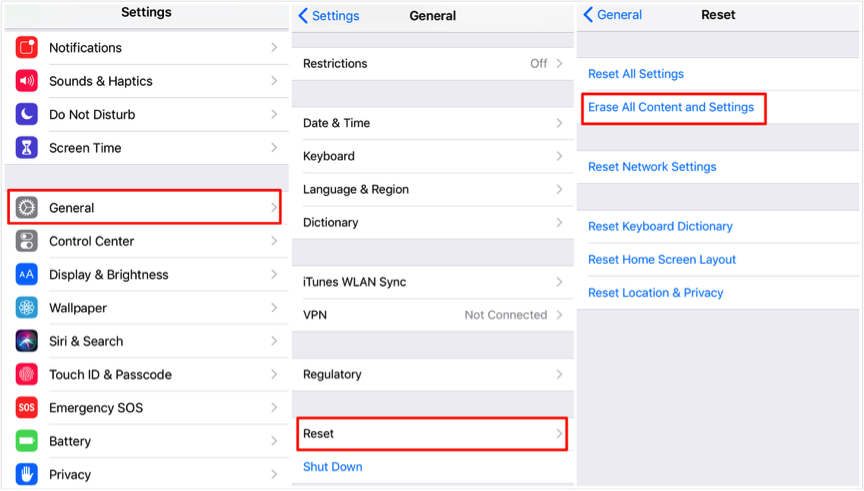This screenshot has height=491, width=864.
Task: Tap the Do Not Disturb moon icon
Action: 26,115
